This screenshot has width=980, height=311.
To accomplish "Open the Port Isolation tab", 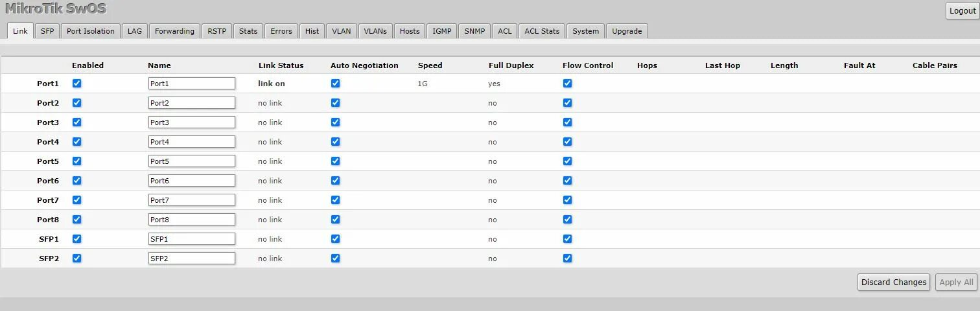I will click(x=91, y=31).
